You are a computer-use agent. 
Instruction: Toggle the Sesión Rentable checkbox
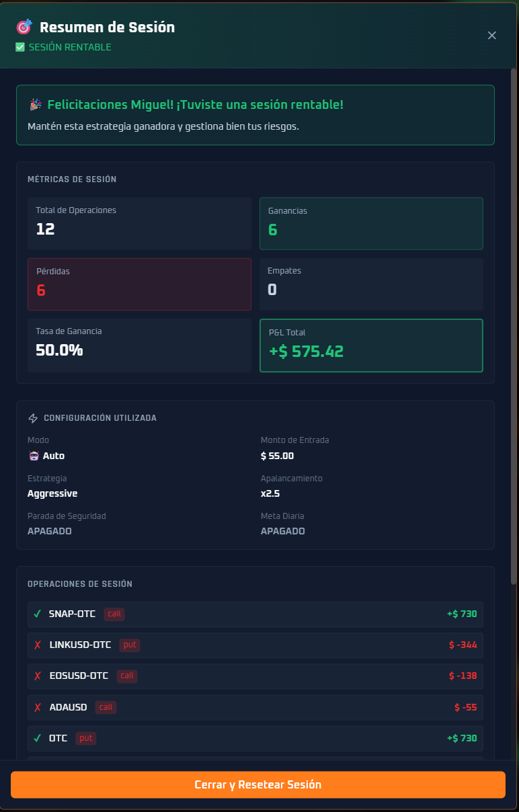tap(20, 48)
